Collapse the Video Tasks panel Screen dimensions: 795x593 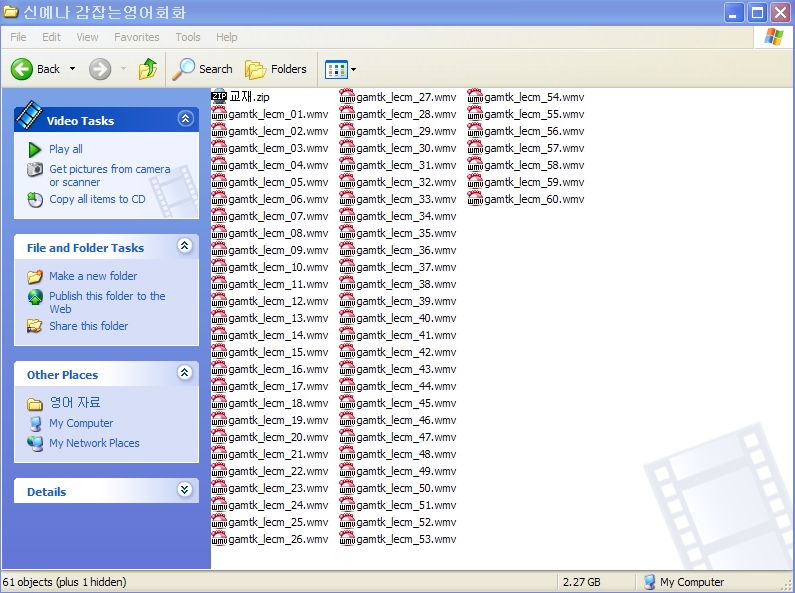pyautogui.click(x=185, y=119)
